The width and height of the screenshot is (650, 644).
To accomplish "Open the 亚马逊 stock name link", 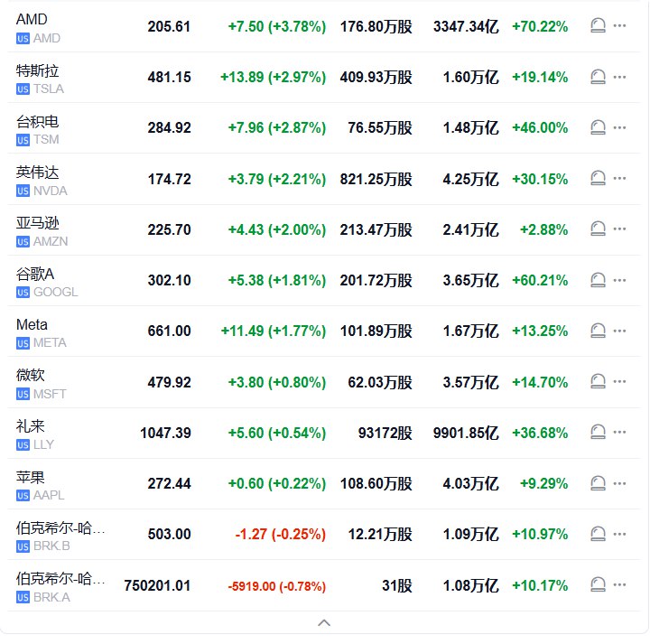I will click(x=37, y=223).
